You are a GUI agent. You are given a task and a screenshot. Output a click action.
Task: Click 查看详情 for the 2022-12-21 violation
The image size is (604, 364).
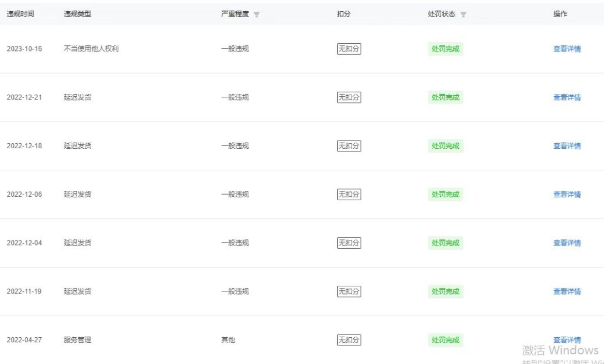(567, 97)
